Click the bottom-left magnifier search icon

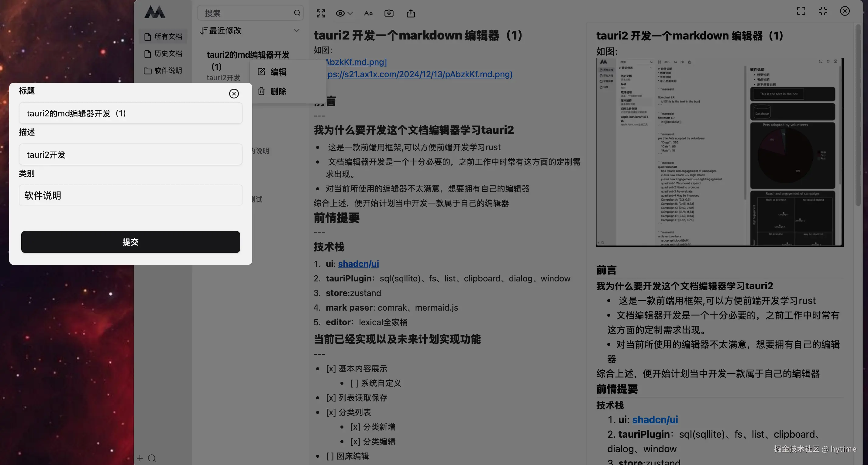152,458
